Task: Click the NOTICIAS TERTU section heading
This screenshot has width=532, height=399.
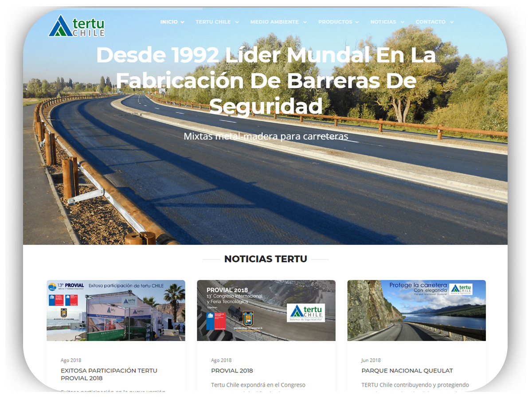Action: [x=266, y=259]
